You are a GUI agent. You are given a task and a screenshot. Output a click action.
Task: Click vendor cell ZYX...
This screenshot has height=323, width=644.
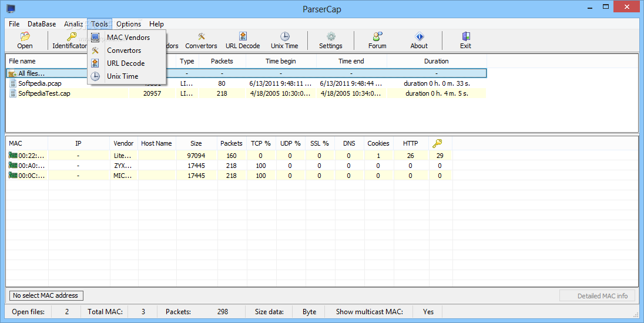tap(123, 166)
